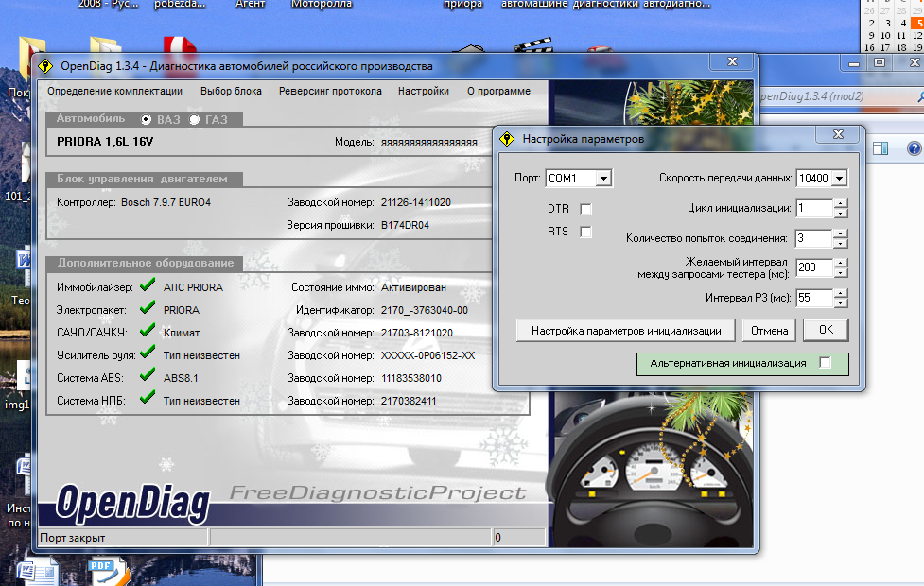
Task: Click the desktop label Моторолла
Action: (x=322, y=4)
